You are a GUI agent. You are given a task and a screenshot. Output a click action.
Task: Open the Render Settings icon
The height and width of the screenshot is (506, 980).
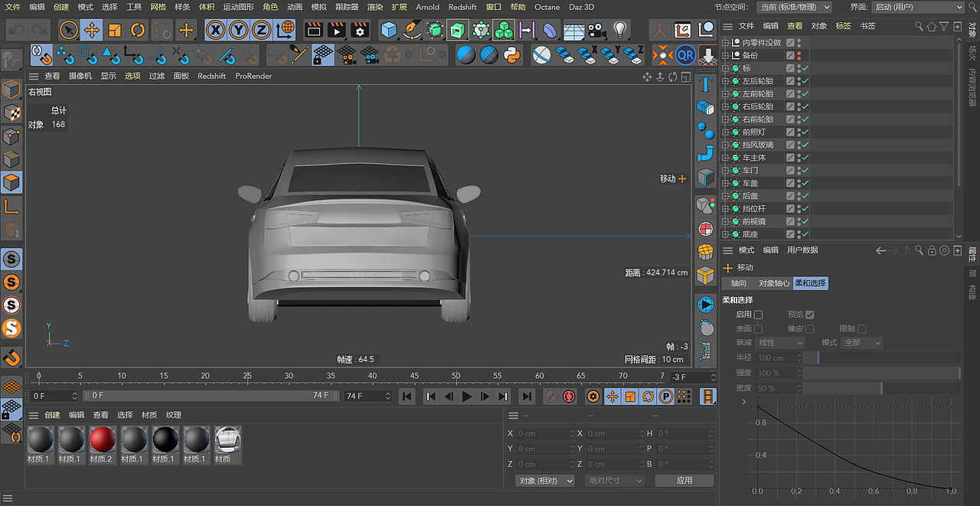click(359, 30)
